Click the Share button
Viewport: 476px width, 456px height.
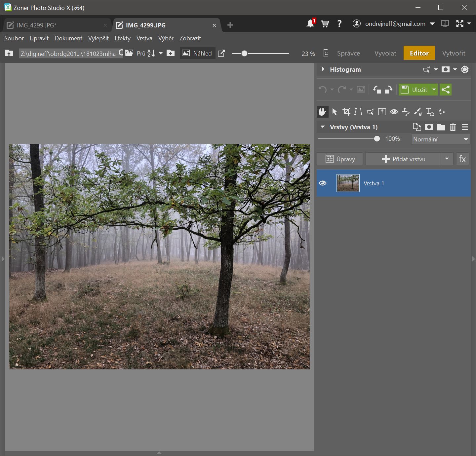pyautogui.click(x=446, y=90)
